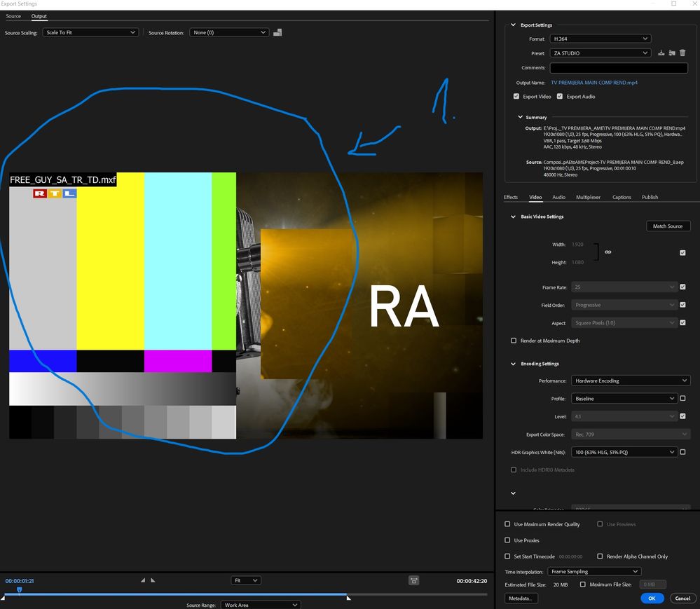Viewport: 700px width, 609px height.
Task: Click the Match Source button
Action: [668, 226]
